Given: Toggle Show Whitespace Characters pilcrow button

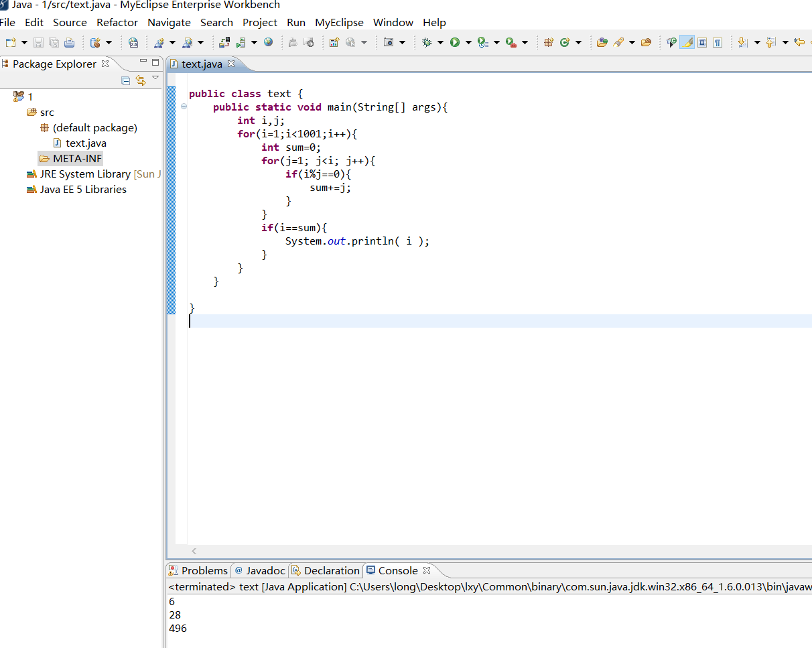Looking at the screenshot, I should [718, 42].
